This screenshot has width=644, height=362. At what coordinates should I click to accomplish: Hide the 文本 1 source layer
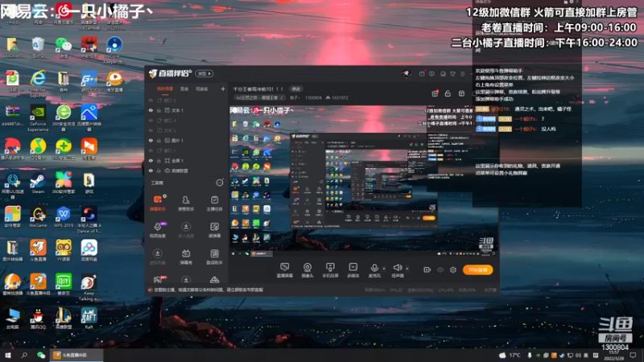(151, 110)
